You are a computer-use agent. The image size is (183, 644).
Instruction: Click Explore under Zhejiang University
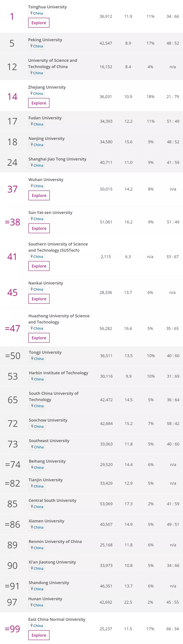[x=39, y=103]
